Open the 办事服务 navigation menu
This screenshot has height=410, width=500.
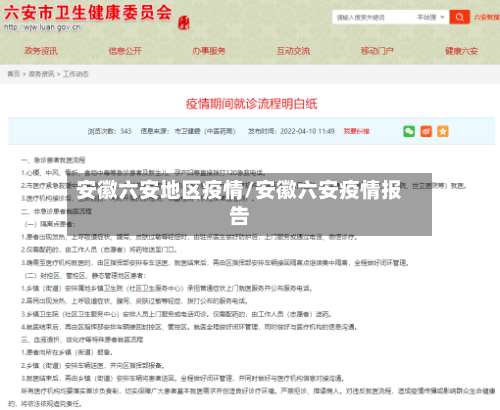point(209,51)
